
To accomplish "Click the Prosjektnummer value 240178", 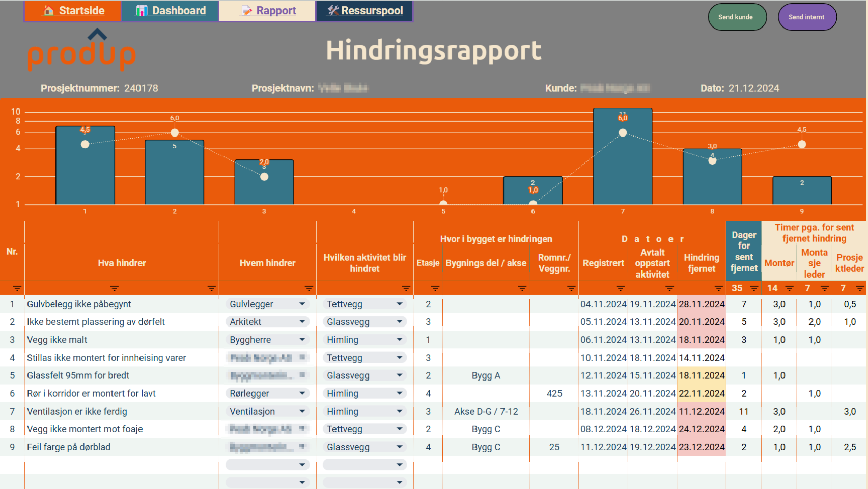I will pos(141,88).
